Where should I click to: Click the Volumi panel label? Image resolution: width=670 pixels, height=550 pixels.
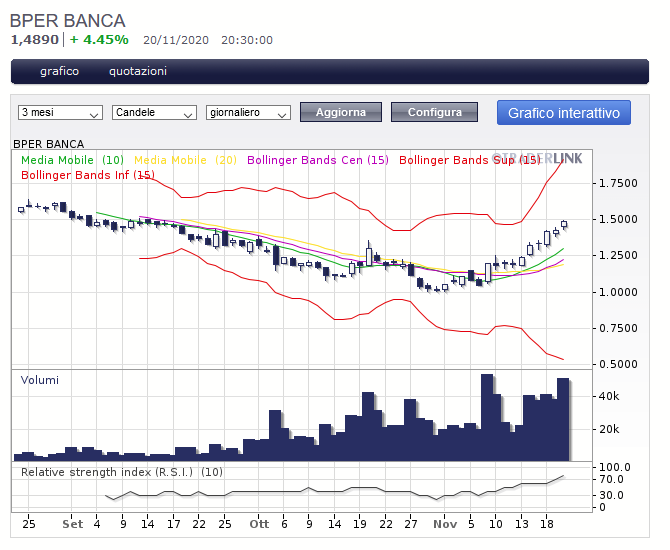coord(39,380)
